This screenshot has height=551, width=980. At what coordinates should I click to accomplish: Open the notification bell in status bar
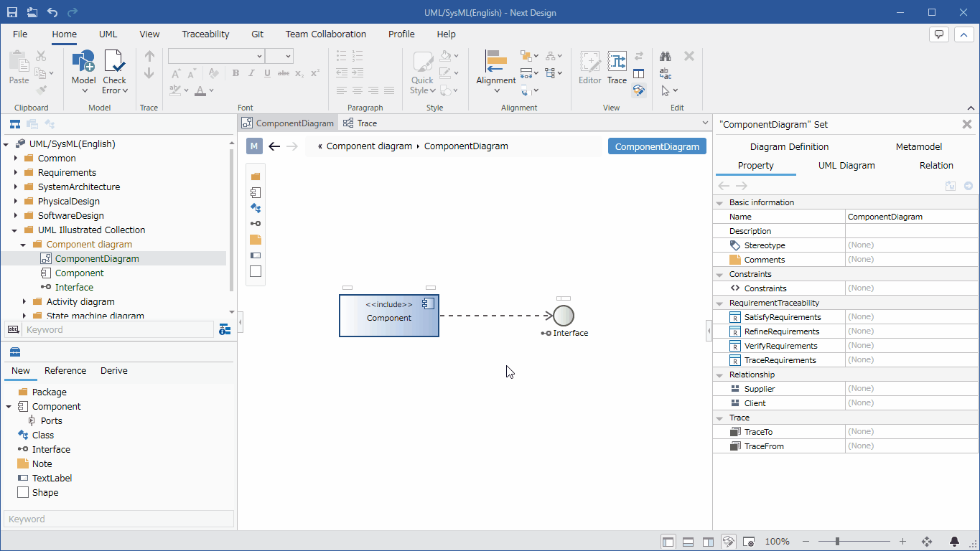click(954, 542)
